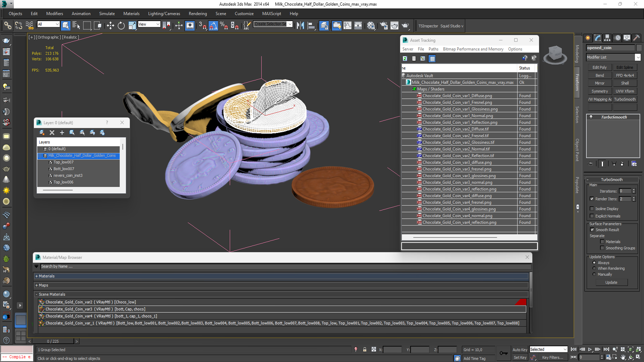644x362 pixels.
Task: Select When Rendering update radio option
Action: 594,268
